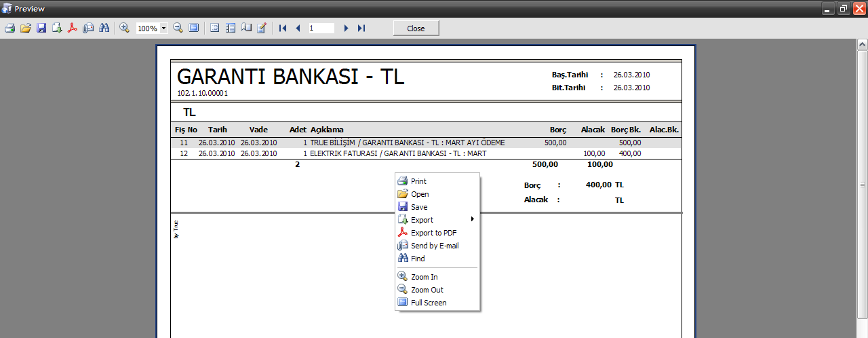Click the page number input field
This screenshot has width=868, height=338.
(321, 29)
